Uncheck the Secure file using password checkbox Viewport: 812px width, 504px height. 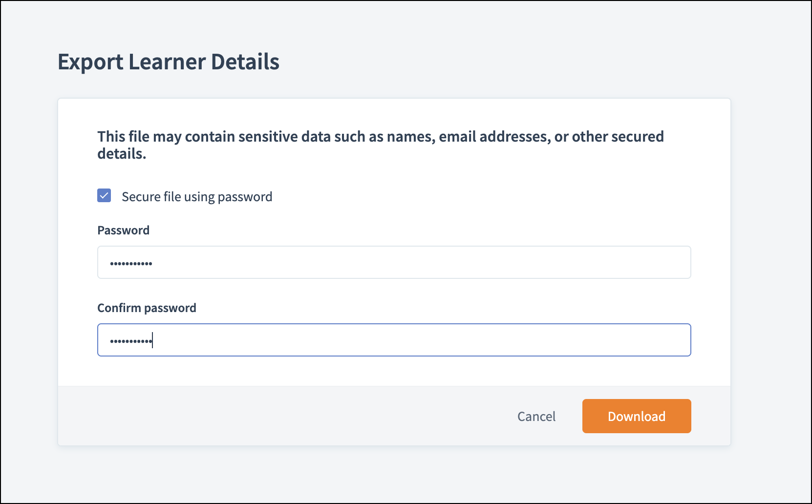point(104,196)
